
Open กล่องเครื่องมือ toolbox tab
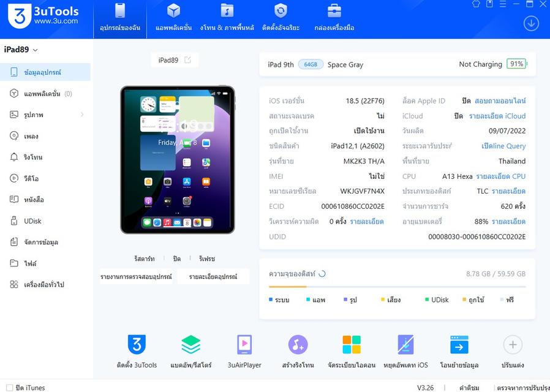[334, 19]
